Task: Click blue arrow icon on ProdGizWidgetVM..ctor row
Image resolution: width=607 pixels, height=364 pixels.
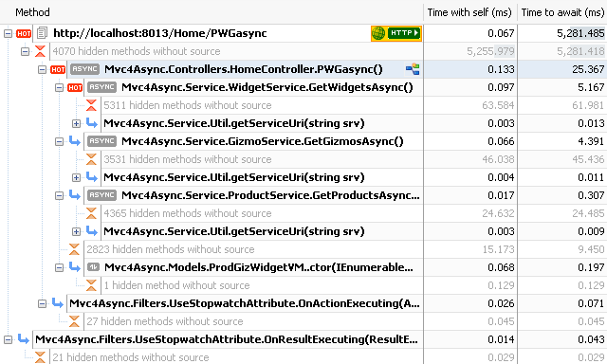Action: click(75, 267)
